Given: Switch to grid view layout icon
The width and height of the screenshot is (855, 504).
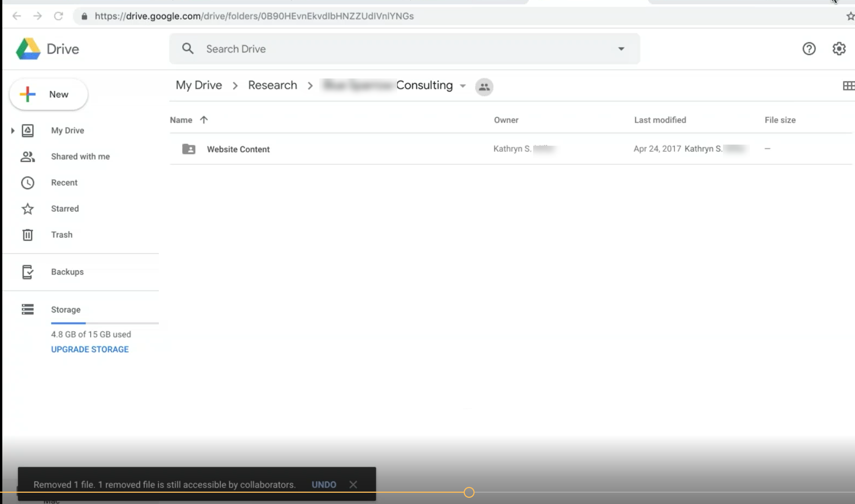Looking at the screenshot, I should click(x=849, y=86).
